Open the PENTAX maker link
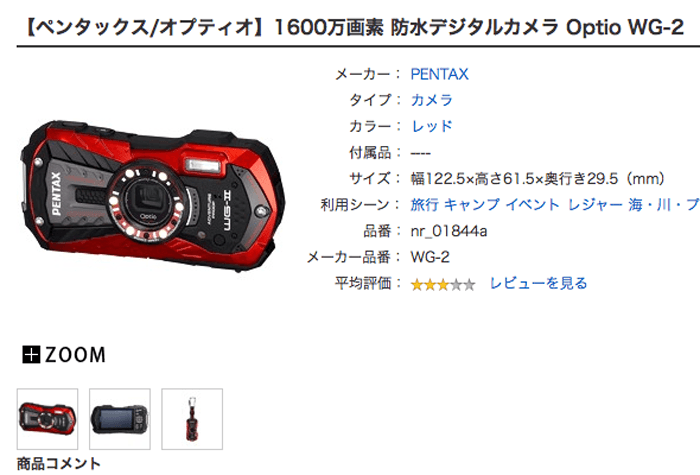700x475 pixels. click(439, 74)
